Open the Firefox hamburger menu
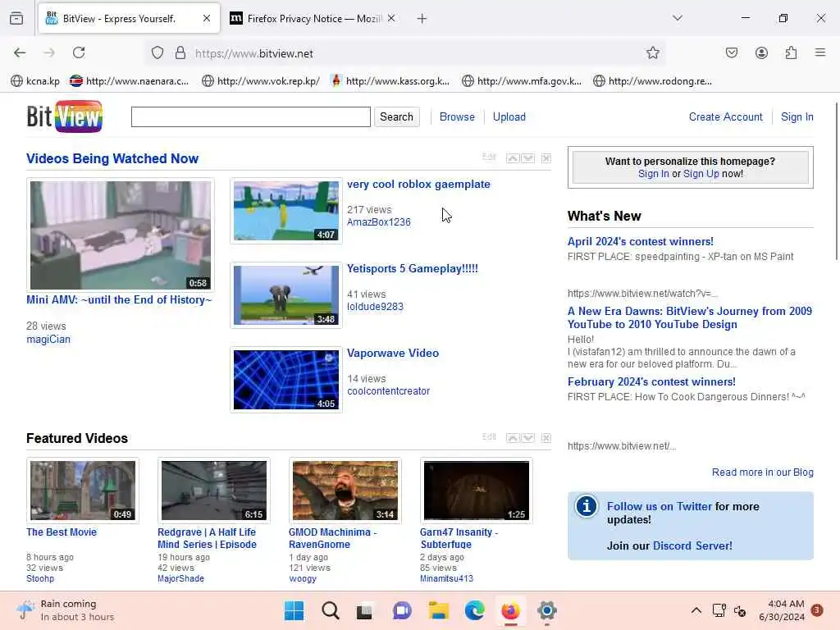The height and width of the screenshot is (630, 840). 820,52
